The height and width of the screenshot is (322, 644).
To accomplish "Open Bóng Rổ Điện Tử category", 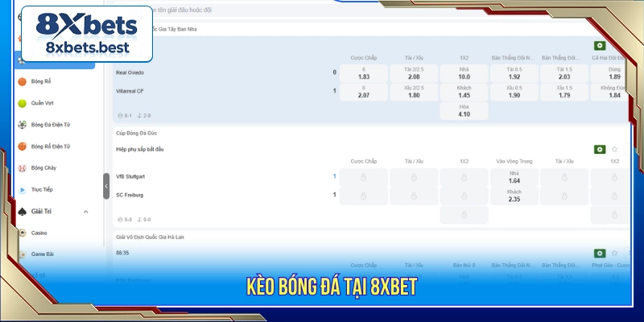I will (x=51, y=147).
